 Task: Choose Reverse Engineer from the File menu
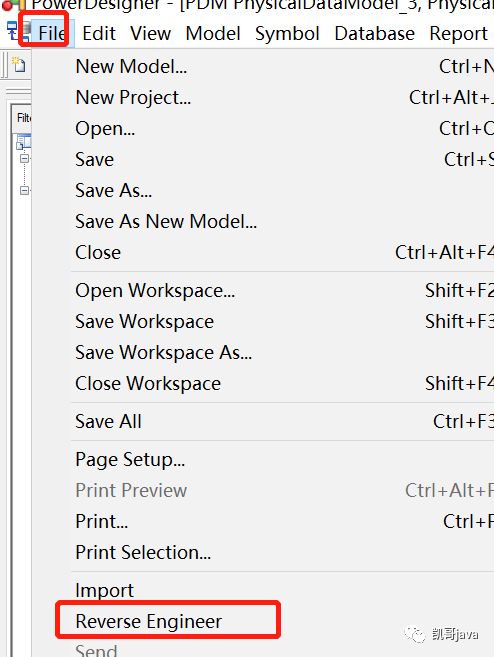pos(149,621)
